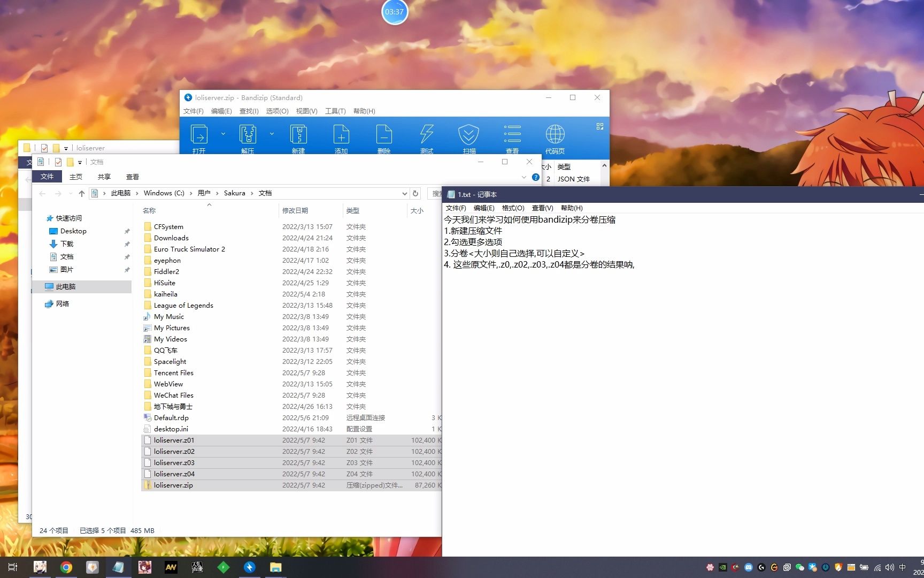Open the quick access toolbar dropdown in 文档 window
Image resolution: width=924 pixels, height=578 pixels.
pos(80,162)
